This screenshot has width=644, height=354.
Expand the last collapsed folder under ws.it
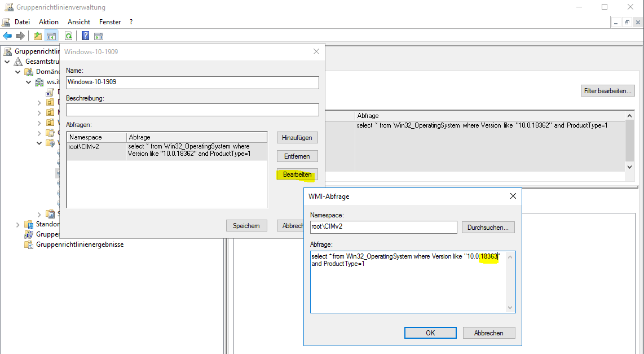pyautogui.click(x=39, y=214)
